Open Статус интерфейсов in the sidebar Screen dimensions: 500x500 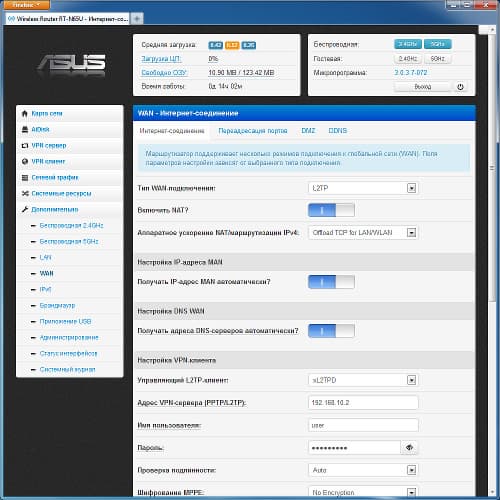(68, 354)
